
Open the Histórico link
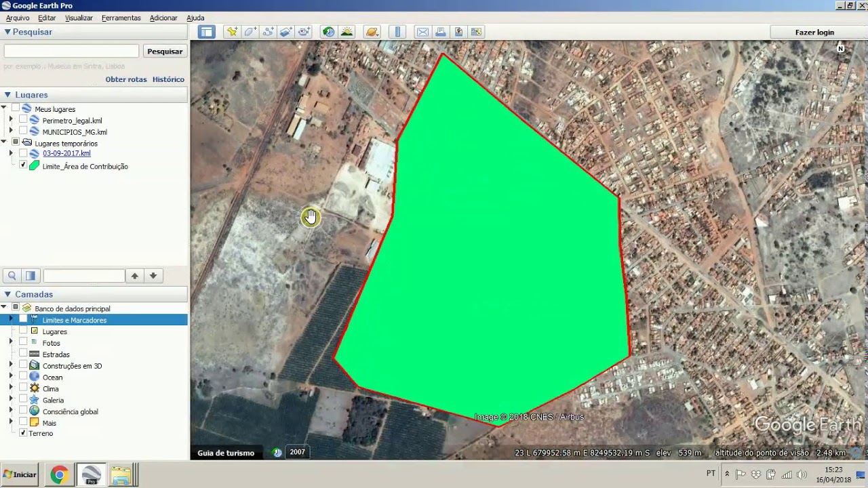click(168, 79)
